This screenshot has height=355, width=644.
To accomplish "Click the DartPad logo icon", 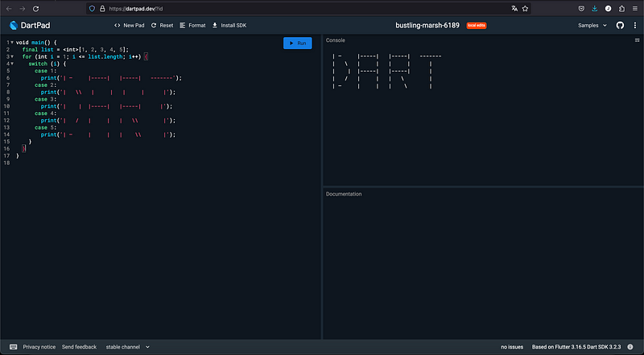I will coord(14,26).
